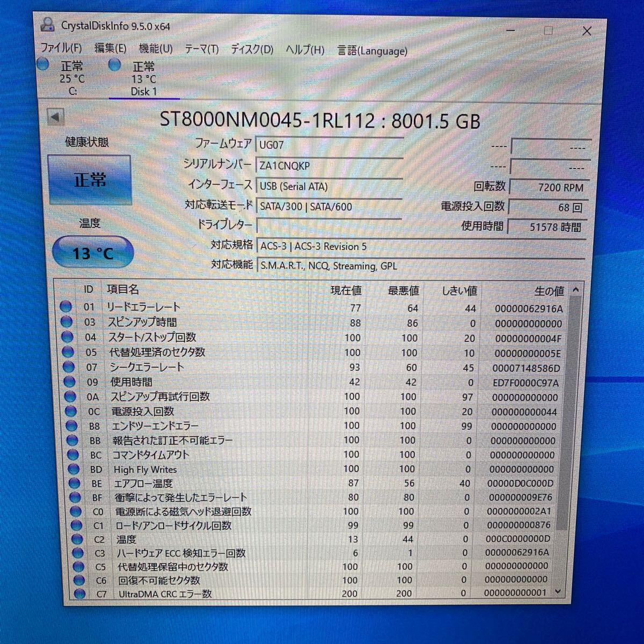The width and height of the screenshot is (644, 644).
Task: Click the power on hours field 51578 時間
Action: [x=547, y=227]
